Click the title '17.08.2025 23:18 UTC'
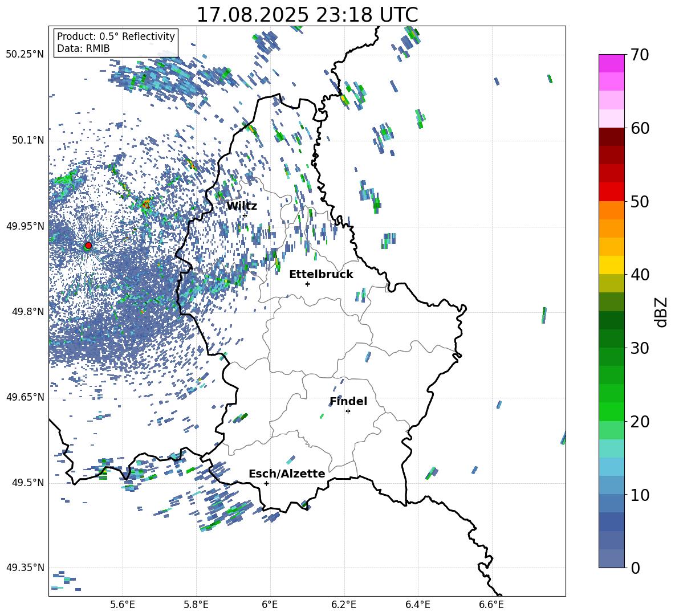This screenshot has width=675, height=616. pos(307,15)
